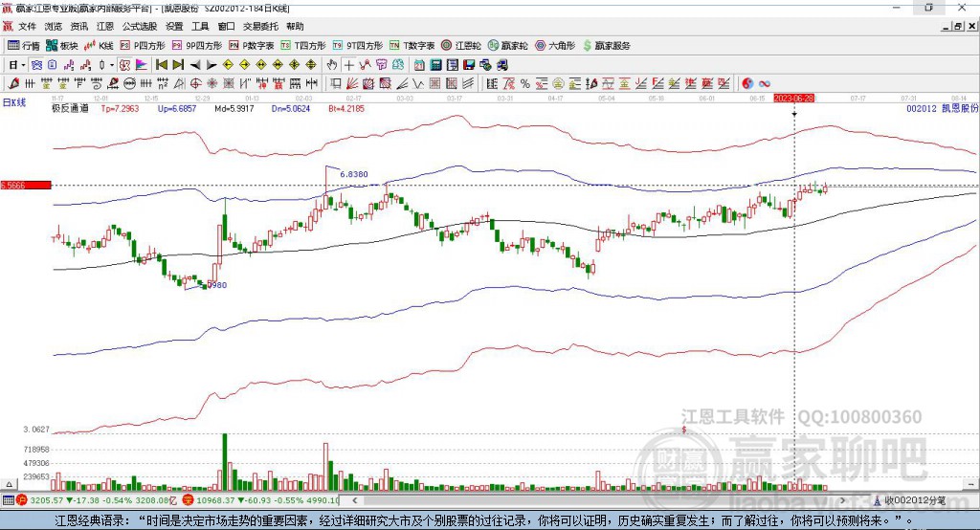This screenshot has width=980, height=530.
Task: Click the Bt=4.2185 indicator value
Action: [346, 108]
